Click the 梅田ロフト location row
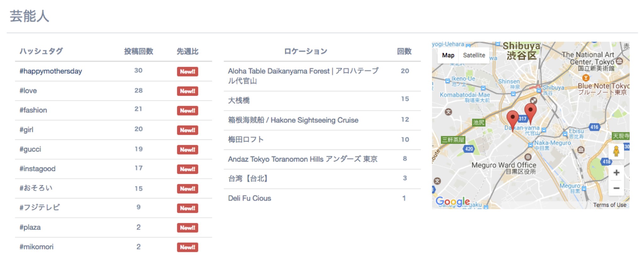644x266 pixels. click(x=322, y=140)
